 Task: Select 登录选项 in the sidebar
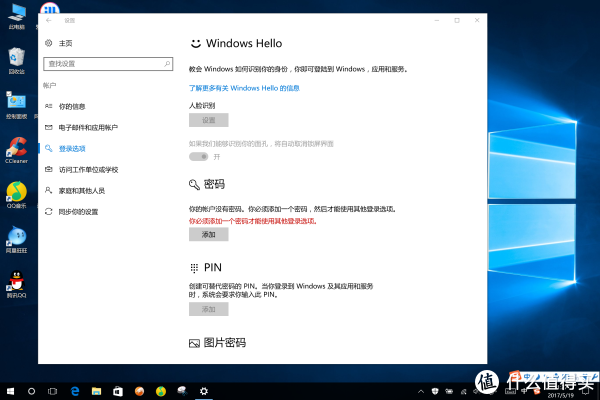coord(72,149)
